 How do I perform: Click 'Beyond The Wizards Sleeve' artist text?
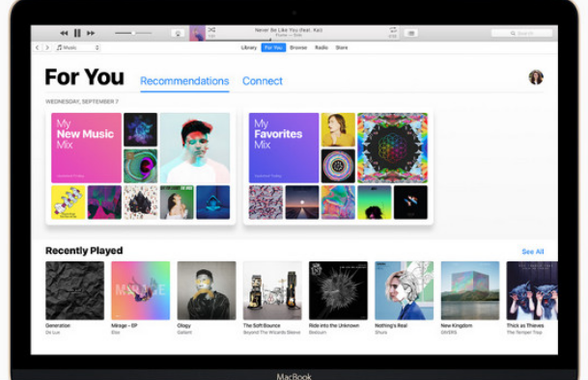pos(272,333)
